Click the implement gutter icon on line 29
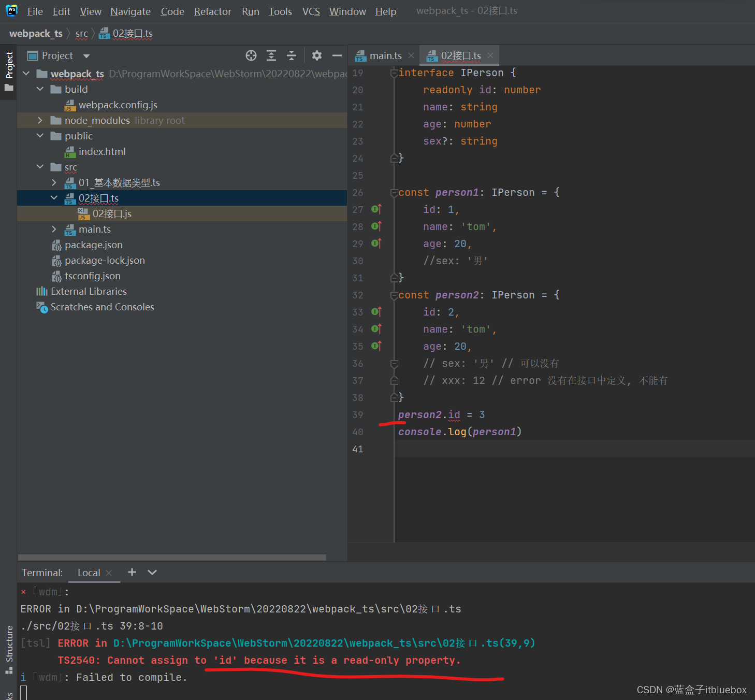The width and height of the screenshot is (755, 700). 376,244
